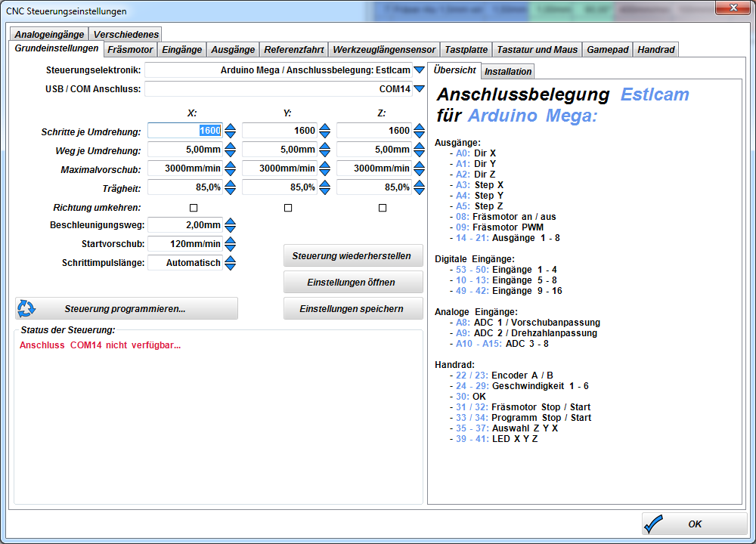Viewport: 756px width, 544px height.
Task: Click the Startvorschub stepper arrows
Action: [231, 244]
